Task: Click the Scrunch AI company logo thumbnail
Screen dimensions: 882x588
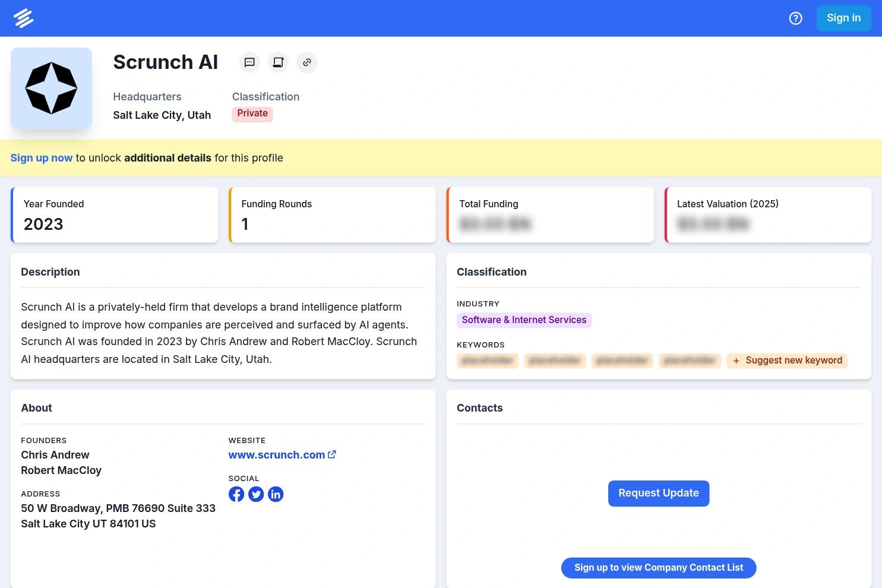Action: coord(51,88)
